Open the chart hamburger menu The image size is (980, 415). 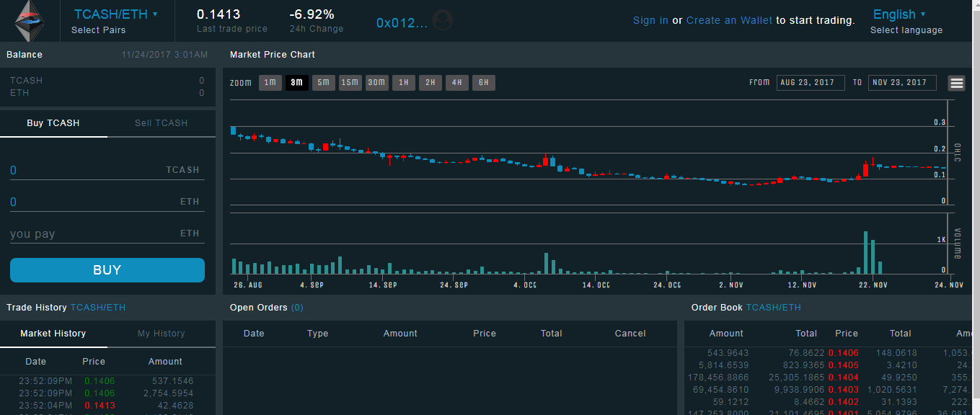(957, 83)
